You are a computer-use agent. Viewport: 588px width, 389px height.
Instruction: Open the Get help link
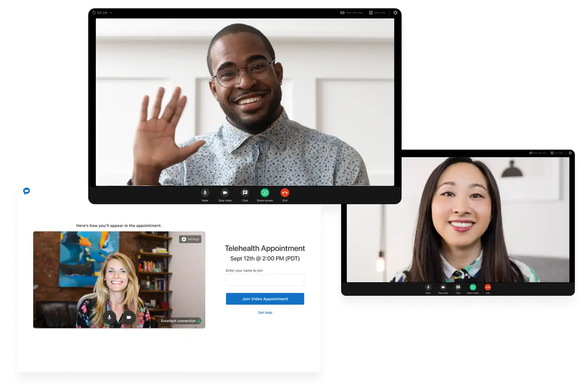(265, 313)
